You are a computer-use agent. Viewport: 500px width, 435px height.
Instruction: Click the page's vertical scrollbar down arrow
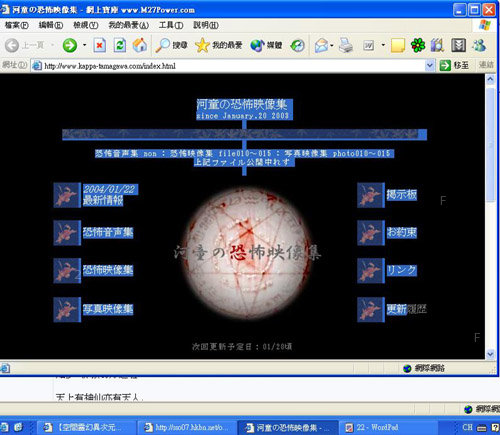pos(490,354)
